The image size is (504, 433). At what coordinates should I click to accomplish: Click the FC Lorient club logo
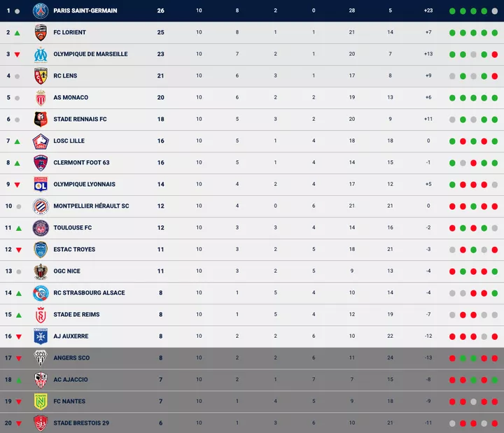click(40, 32)
